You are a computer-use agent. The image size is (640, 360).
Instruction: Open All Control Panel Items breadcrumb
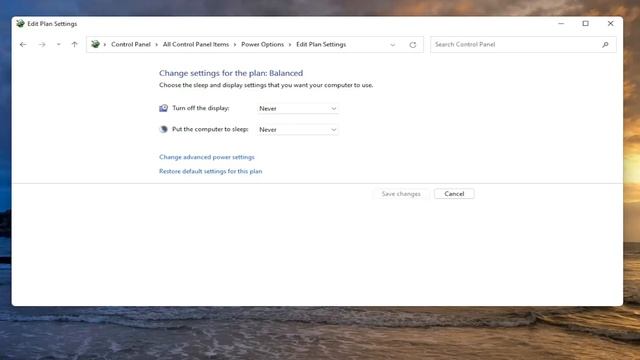(x=196, y=44)
